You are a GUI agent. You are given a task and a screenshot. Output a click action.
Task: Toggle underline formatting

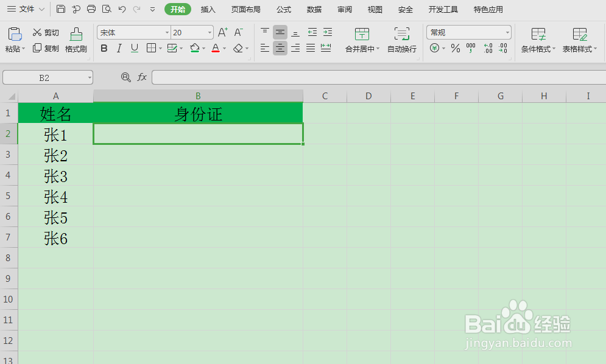134,49
